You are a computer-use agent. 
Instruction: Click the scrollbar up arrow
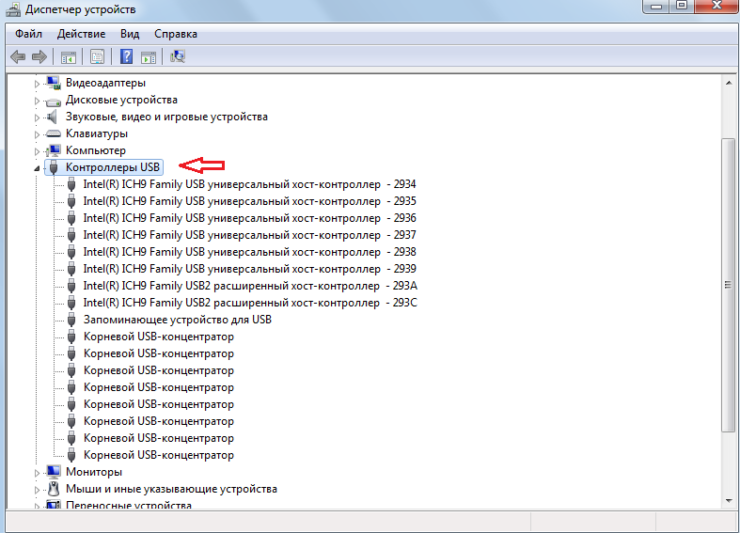pos(729,83)
